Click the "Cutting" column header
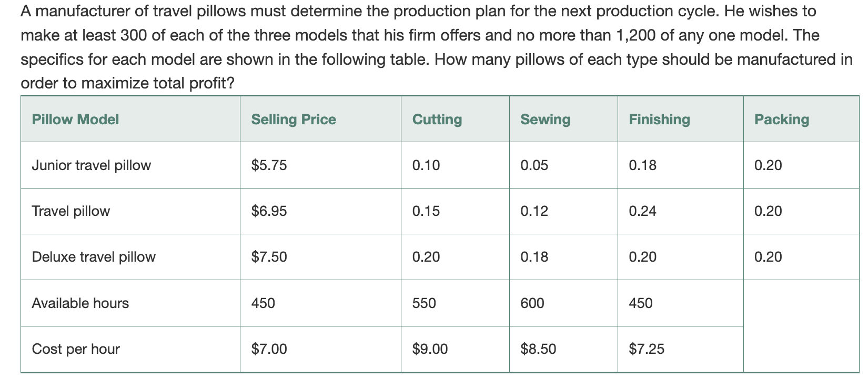Viewport: 868px width, 377px height. (x=437, y=120)
